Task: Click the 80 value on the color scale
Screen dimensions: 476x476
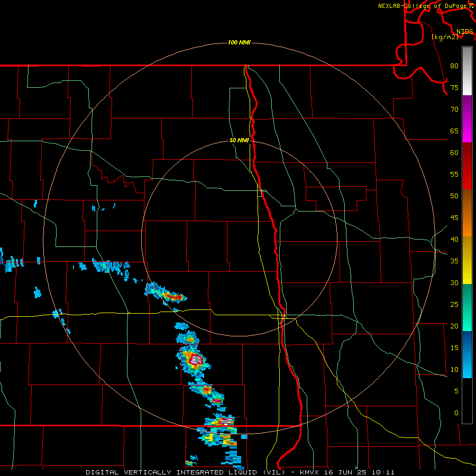Action: (454, 66)
